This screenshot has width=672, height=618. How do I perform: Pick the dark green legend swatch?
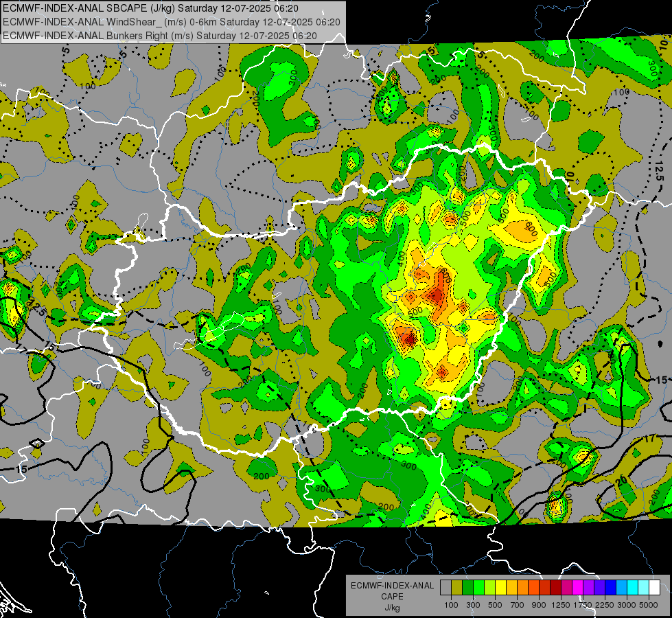[x=468, y=588]
